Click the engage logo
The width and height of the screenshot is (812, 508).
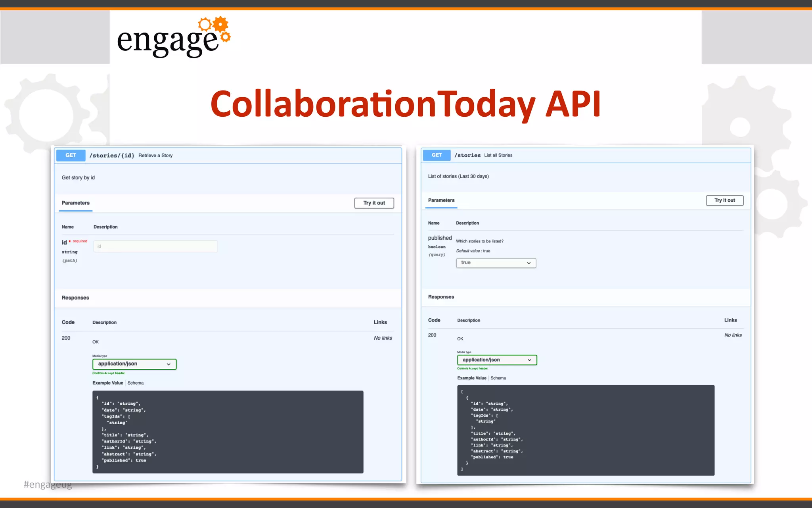click(x=174, y=37)
